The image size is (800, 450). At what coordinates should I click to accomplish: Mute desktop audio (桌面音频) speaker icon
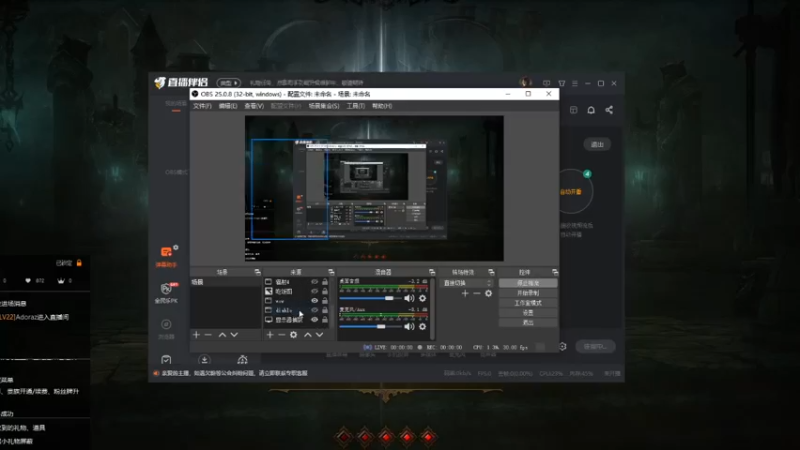[x=409, y=298]
